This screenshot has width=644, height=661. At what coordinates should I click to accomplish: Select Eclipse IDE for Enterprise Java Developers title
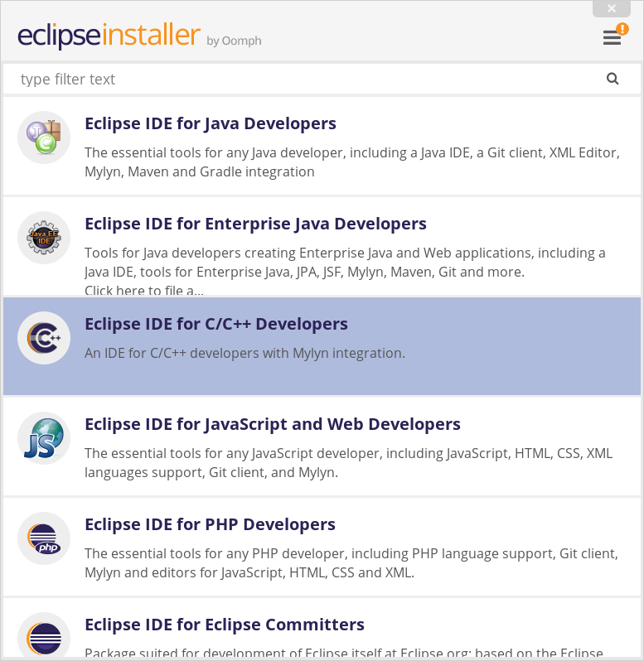tap(255, 224)
